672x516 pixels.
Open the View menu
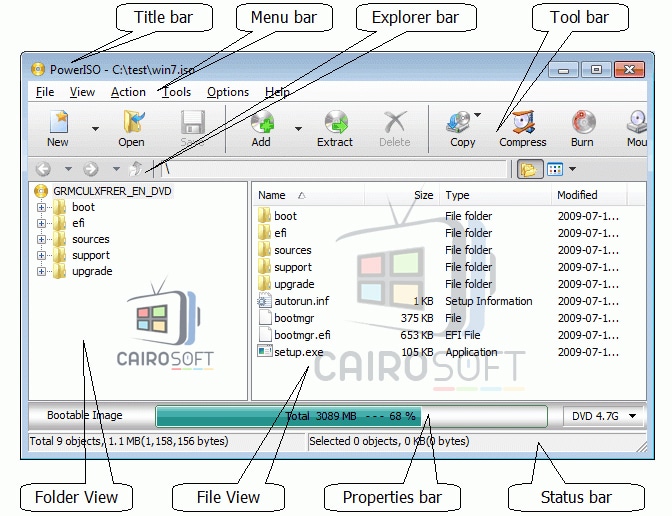(82, 92)
